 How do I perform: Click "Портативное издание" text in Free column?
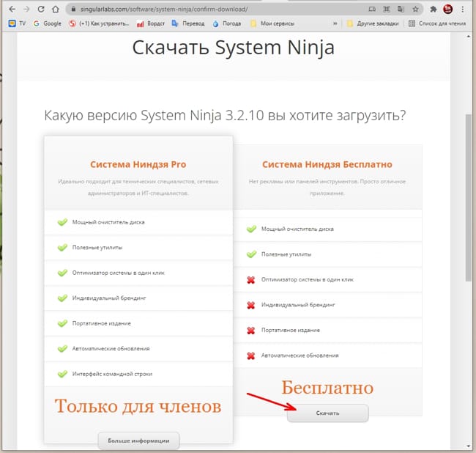(291, 331)
